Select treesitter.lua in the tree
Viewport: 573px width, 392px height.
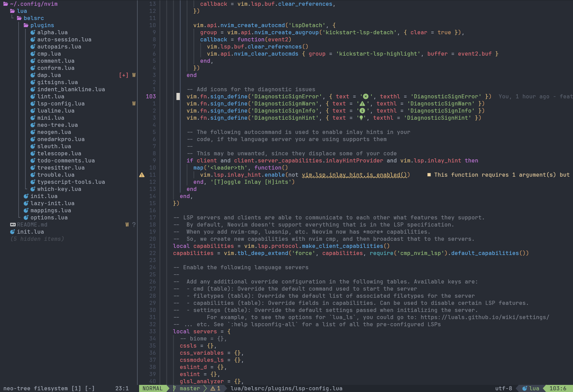61,168
